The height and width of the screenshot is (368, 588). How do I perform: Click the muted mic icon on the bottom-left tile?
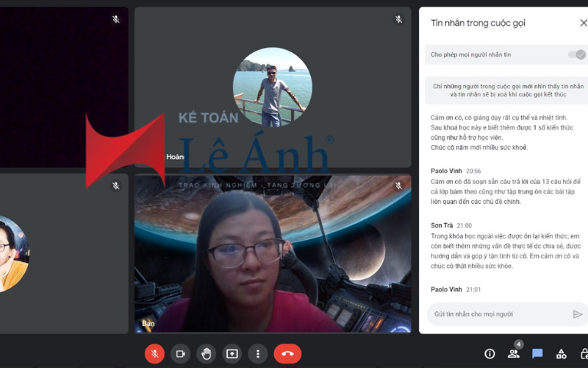(116, 185)
